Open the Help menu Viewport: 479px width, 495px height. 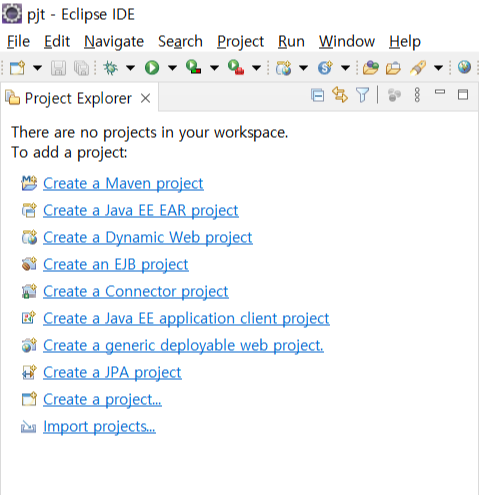click(405, 42)
